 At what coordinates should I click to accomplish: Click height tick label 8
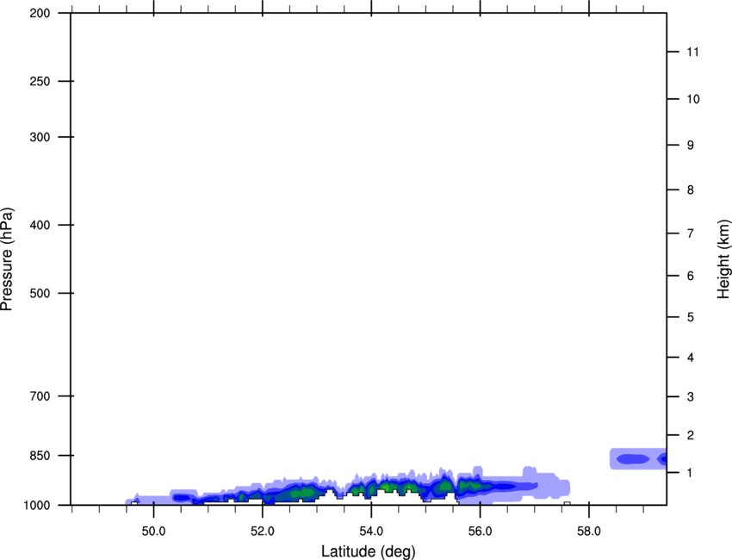point(691,190)
